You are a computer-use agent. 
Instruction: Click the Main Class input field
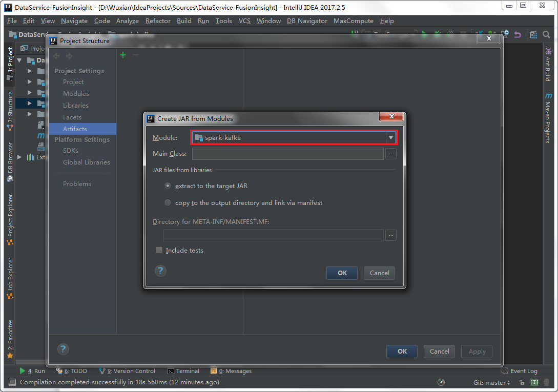pos(287,154)
